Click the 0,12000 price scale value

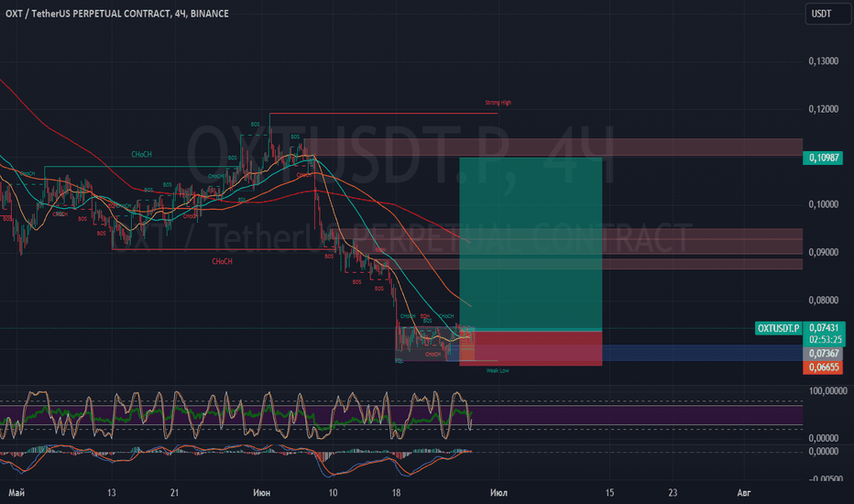(823, 109)
